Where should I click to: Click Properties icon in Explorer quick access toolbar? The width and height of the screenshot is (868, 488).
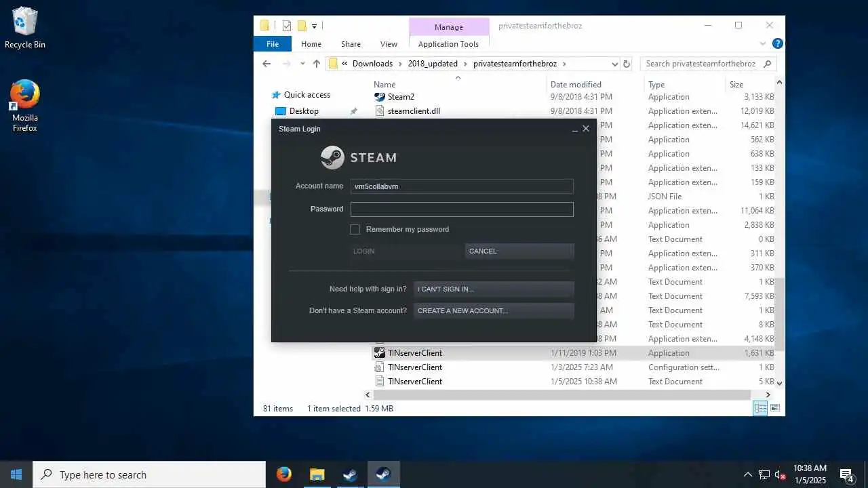(287, 26)
